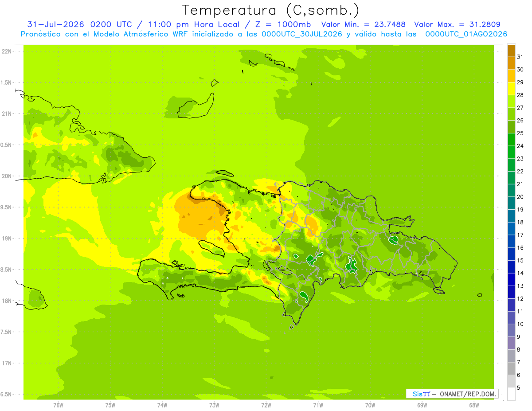532x411 pixels.
Task: Click the 18N latitude label
Action: tap(8, 301)
